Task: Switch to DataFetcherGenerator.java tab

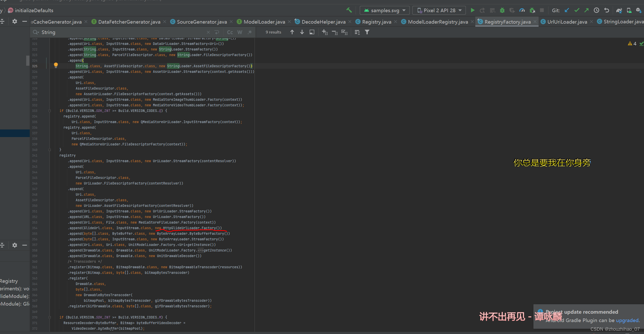Action: pos(129,22)
